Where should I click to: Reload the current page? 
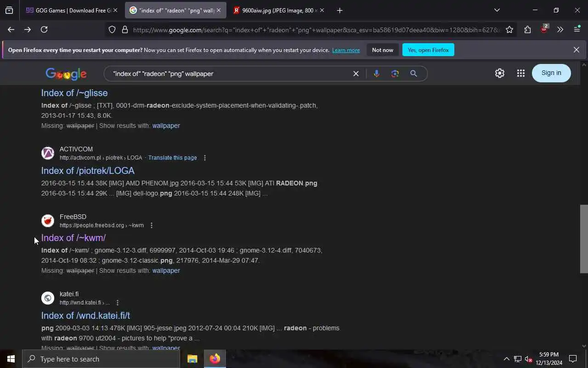(x=44, y=29)
